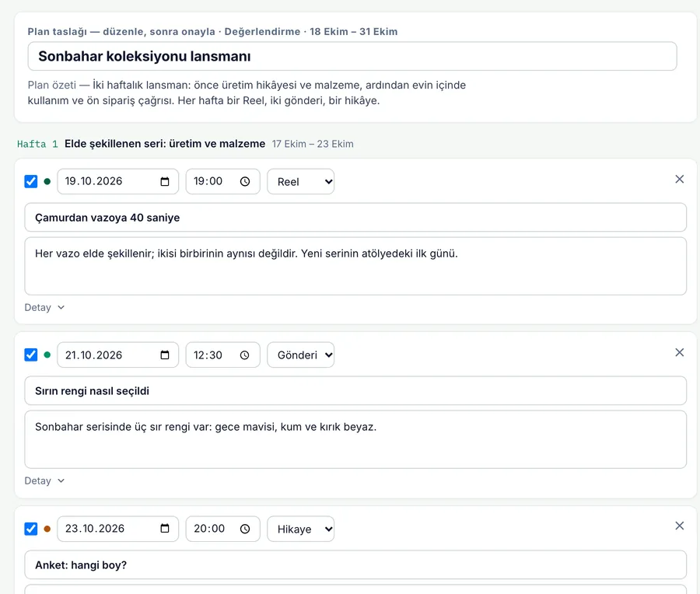Click the 'Plan taslağı' header line

[x=212, y=32]
